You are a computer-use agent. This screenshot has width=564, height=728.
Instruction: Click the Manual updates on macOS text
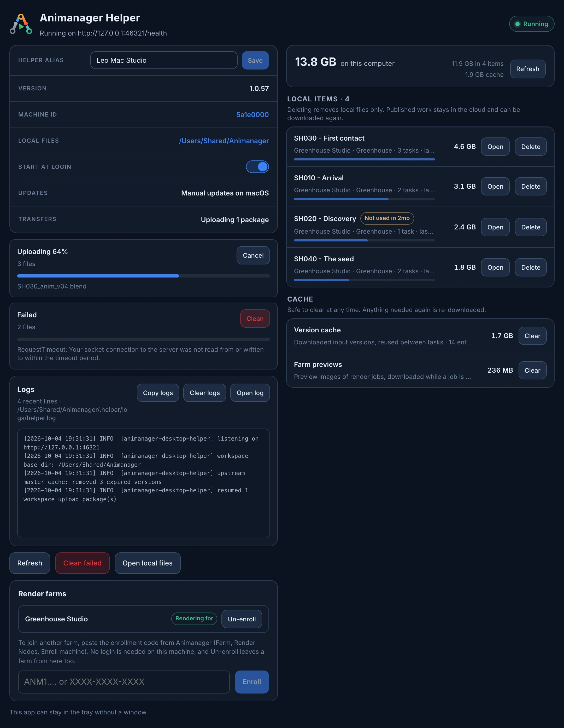click(225, 193)
